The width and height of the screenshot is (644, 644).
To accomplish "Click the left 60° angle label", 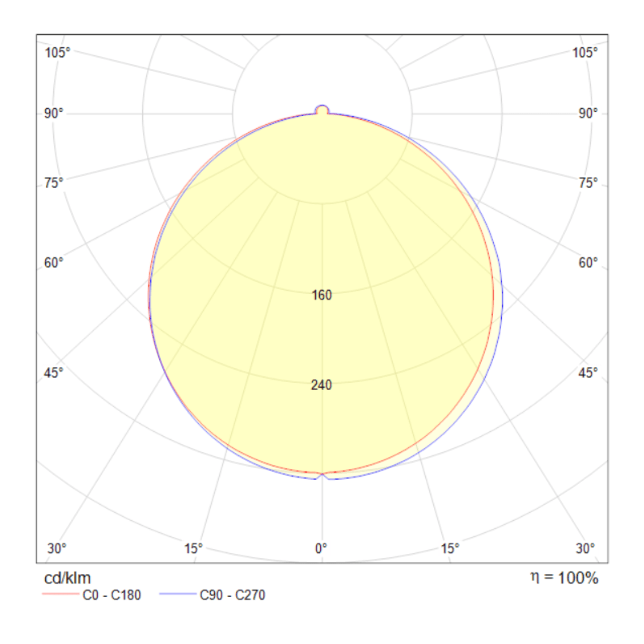I will coord(54,263).
